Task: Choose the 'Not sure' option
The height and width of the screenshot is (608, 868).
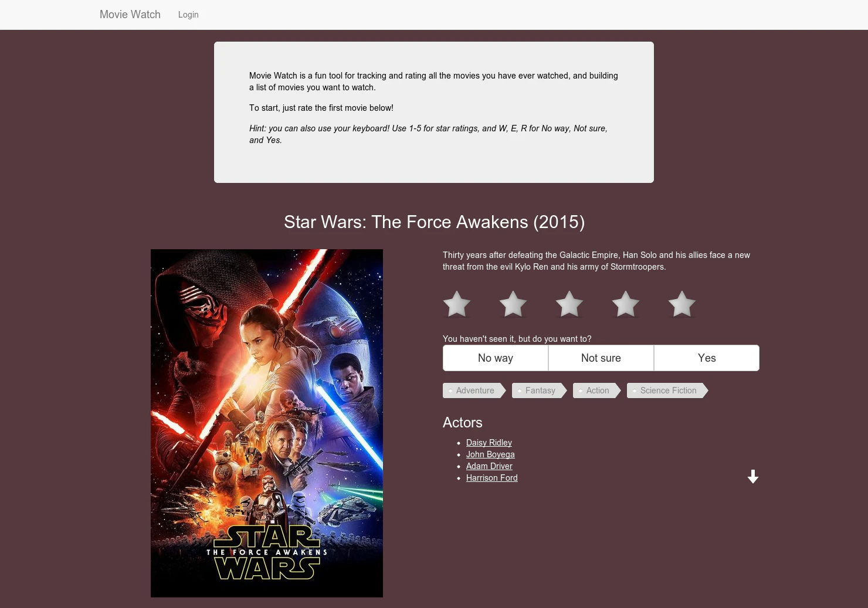Action: coord(601,358)
